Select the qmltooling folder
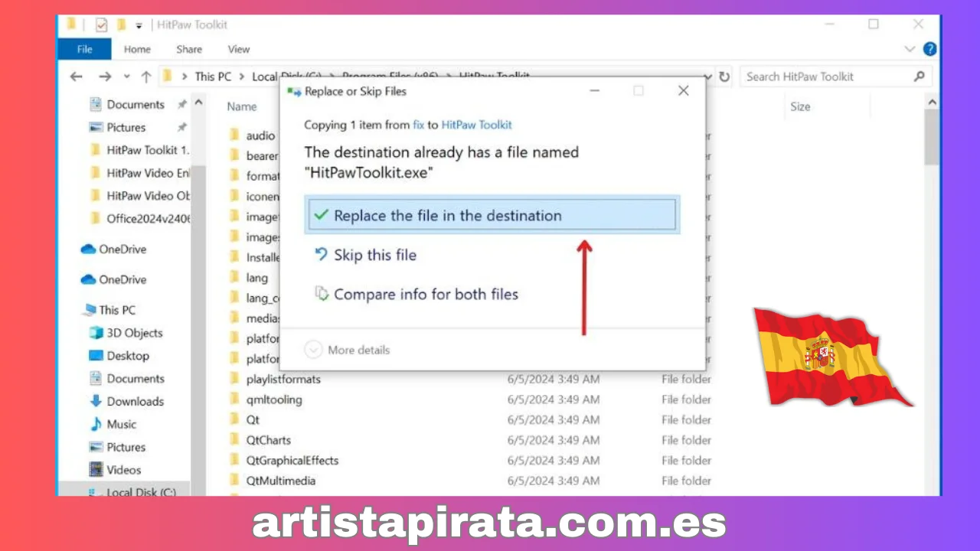This screenshot has width=980, height=551. pyautogui.click(x=274, y=399)
